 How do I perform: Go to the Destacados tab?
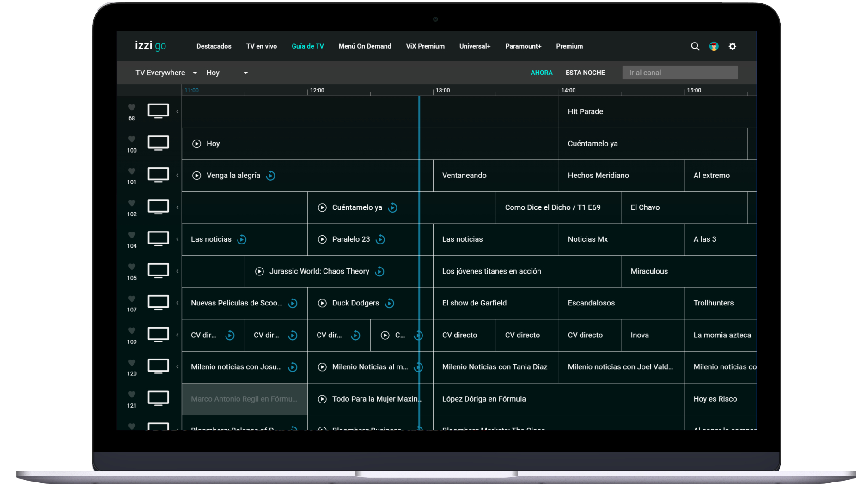click(x=214, y=46)
